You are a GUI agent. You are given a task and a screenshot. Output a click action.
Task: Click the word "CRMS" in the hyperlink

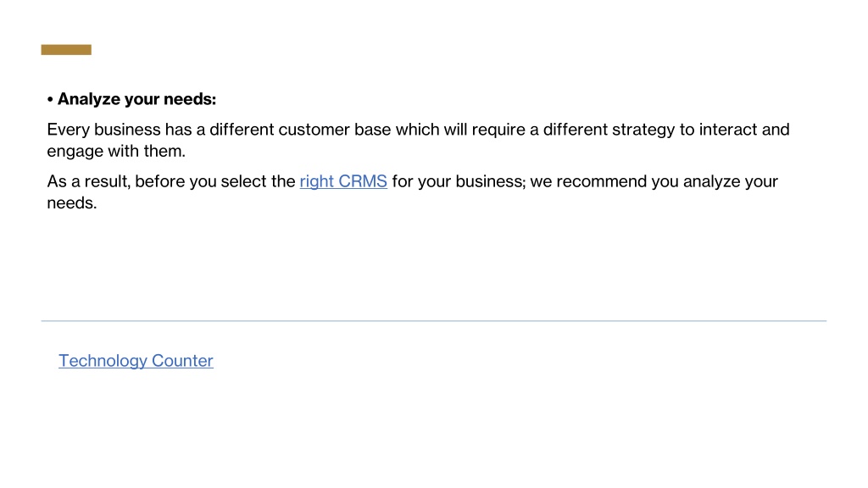point(363,181)
